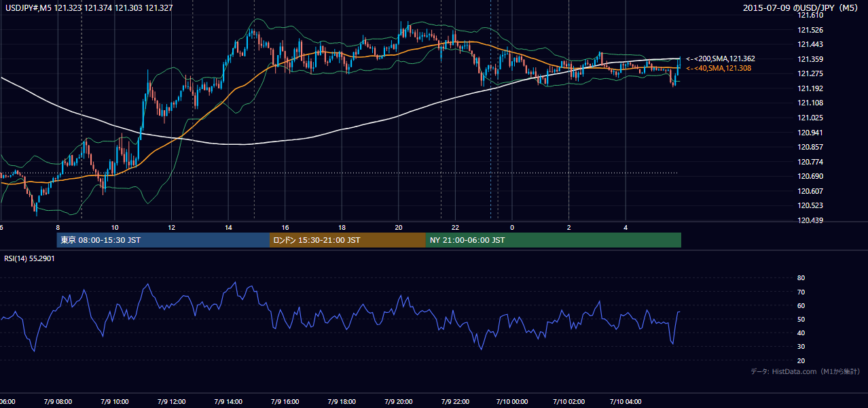Click price axis value 120.439
The image size is (868, 408).
pyautogui.click(x=810, y=220)
